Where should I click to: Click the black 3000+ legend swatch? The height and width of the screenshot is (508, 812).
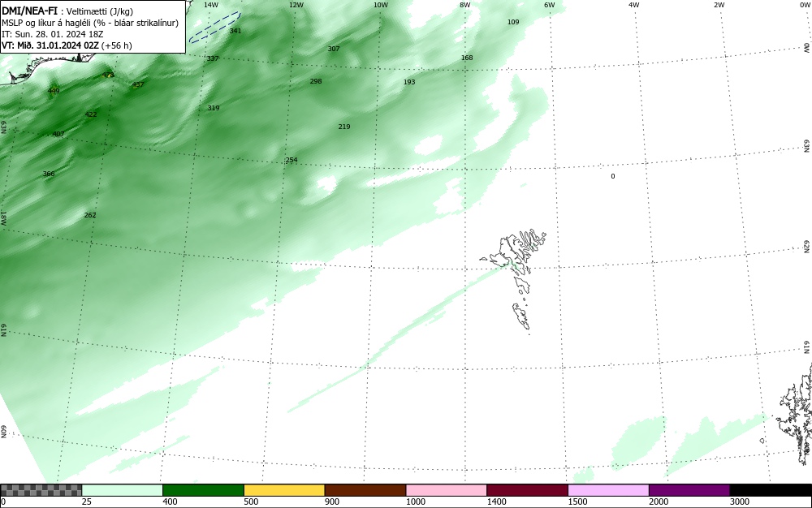pyautogui.click(x=771, y=490)
